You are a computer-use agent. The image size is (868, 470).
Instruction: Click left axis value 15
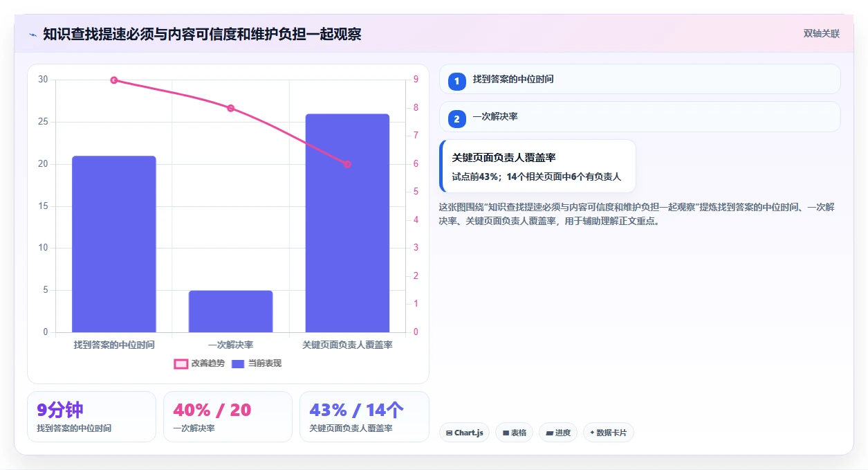43,206
